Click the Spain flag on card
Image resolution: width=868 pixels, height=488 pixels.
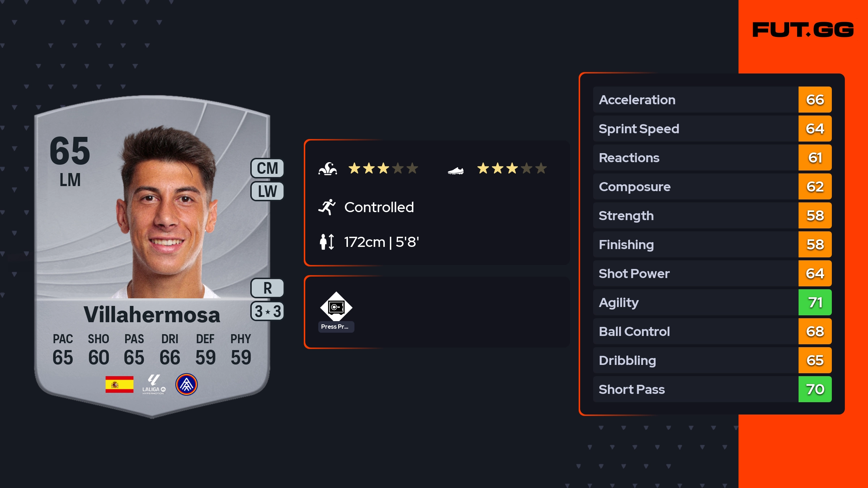[119, 384]
